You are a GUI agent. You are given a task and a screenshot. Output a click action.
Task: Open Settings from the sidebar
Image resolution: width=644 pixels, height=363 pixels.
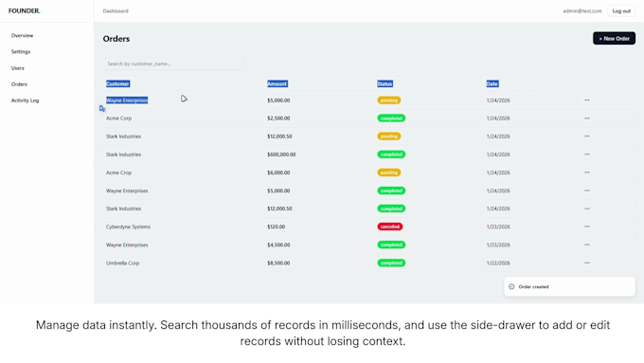21,52
